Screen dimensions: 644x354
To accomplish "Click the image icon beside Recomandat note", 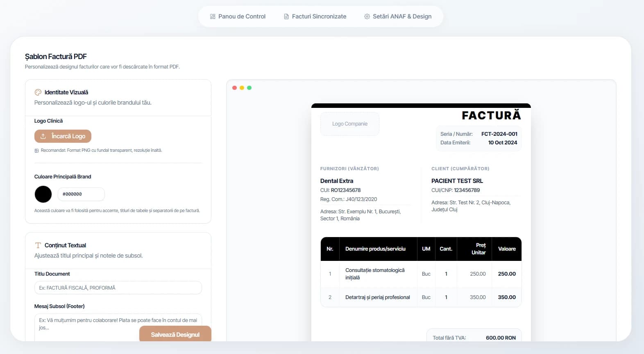I will click(36, 151).
